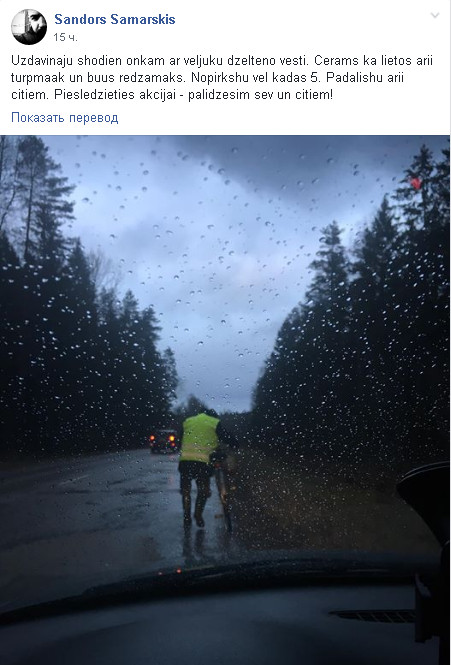This screenshot has width=451, height=665.
Task: Click the number 5 in post text
Action: click(314, 78)
